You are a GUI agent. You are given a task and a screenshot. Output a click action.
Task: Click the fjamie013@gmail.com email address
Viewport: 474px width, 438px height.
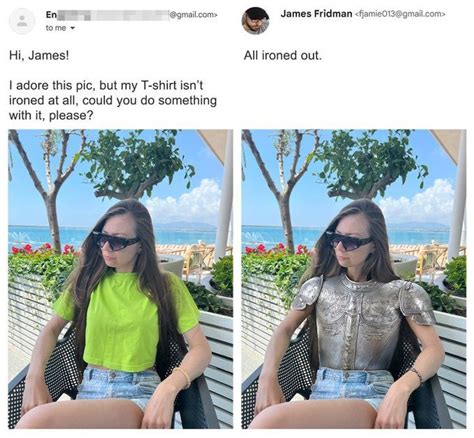(x=400, y=14)
